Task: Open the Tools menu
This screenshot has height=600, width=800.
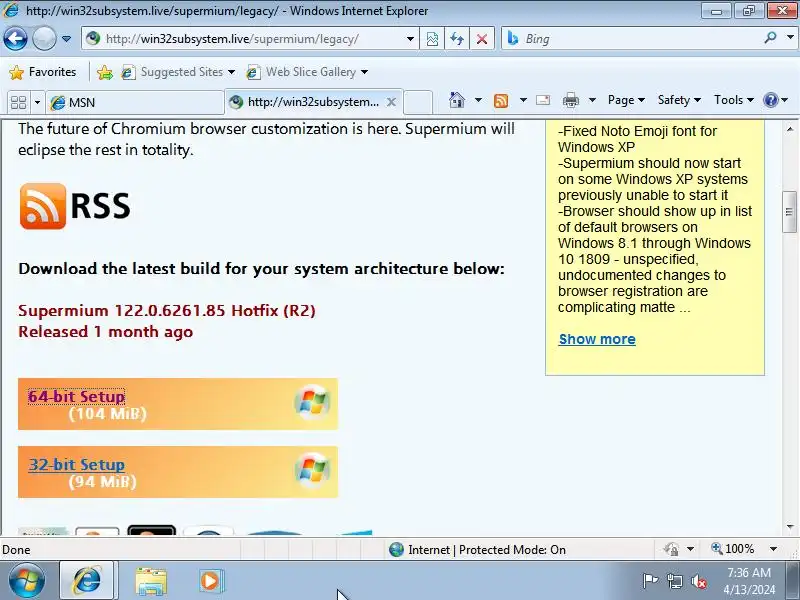Action: click(733, 100)
